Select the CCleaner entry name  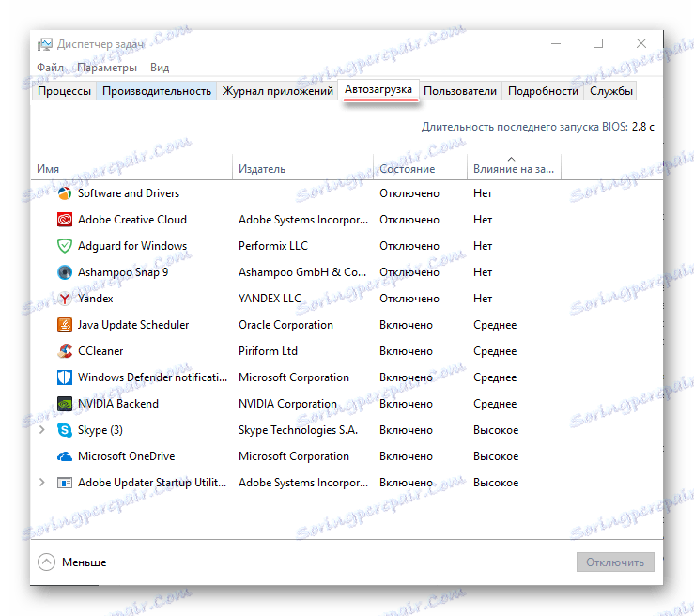[100, 351]
